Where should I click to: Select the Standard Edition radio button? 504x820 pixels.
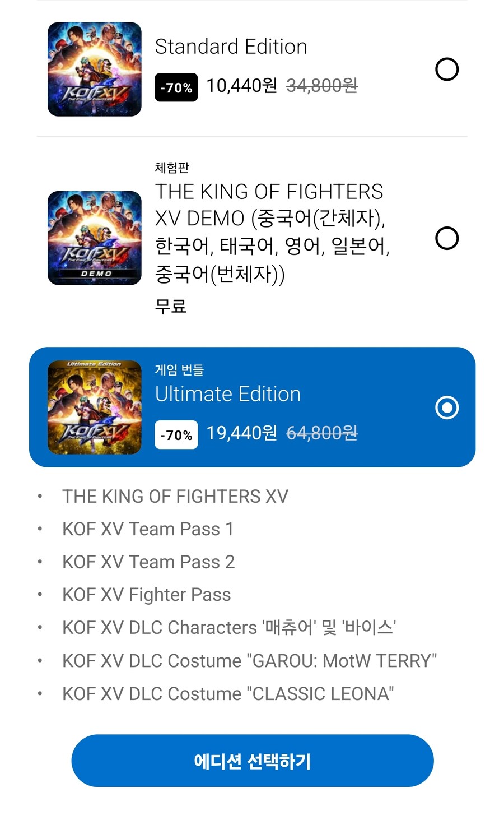[446, 69]
